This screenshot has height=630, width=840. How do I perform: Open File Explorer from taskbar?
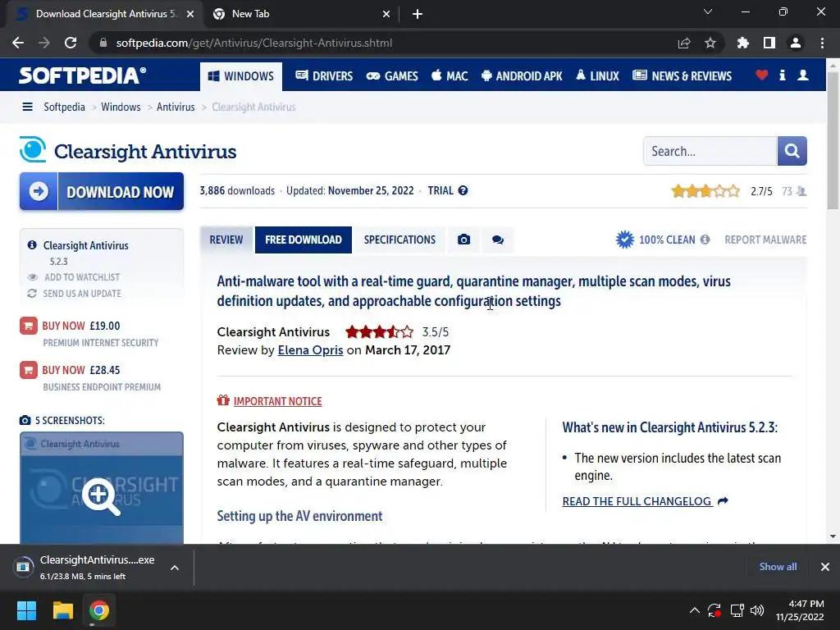[x=62, y=610]
